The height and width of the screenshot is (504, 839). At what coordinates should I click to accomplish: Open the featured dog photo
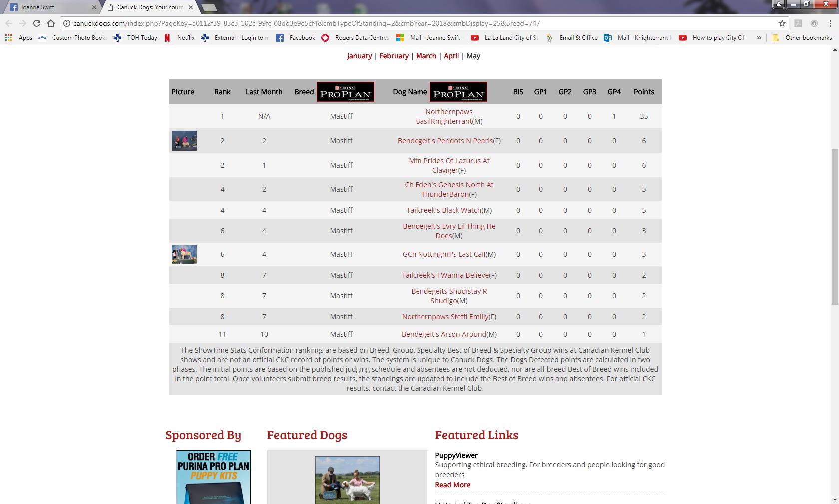pyautogui.click(x=347, y=480)
